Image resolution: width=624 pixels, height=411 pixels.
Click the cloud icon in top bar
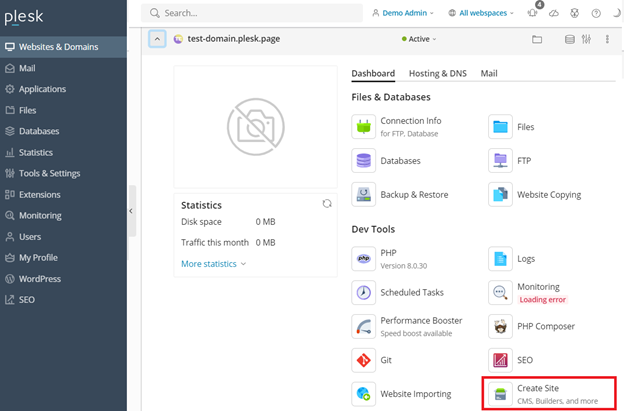(x=554, y=13)
